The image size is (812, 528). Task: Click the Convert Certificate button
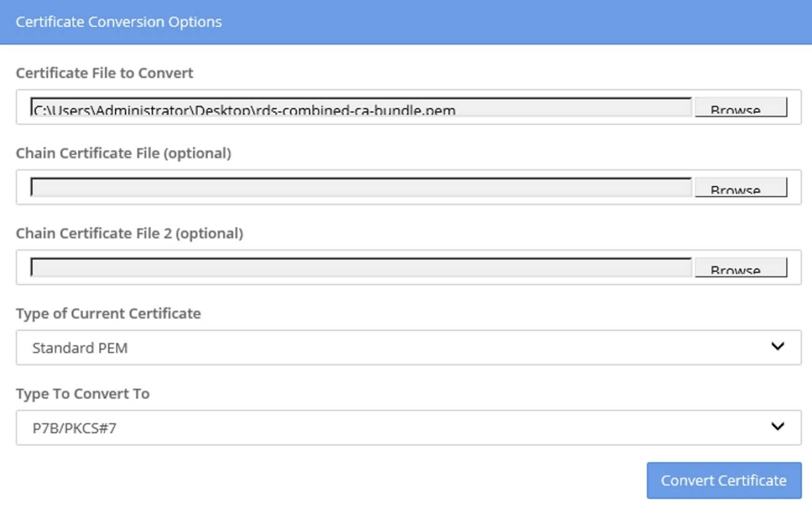724,481
